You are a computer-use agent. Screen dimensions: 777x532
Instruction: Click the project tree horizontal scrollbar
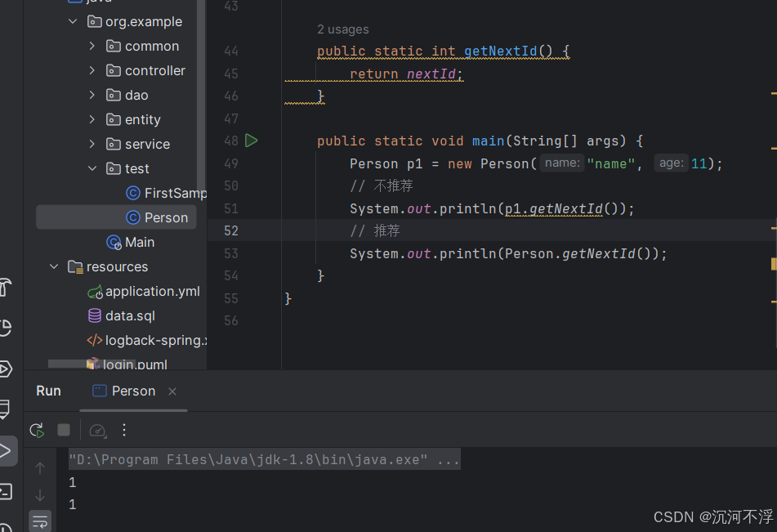click(x=92, y=364)
